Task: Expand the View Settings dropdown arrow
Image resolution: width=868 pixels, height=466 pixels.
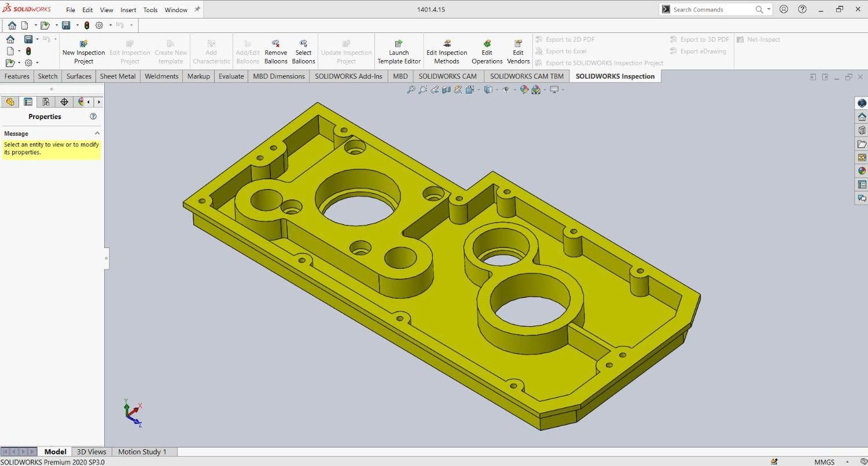Action: [562, 90]
